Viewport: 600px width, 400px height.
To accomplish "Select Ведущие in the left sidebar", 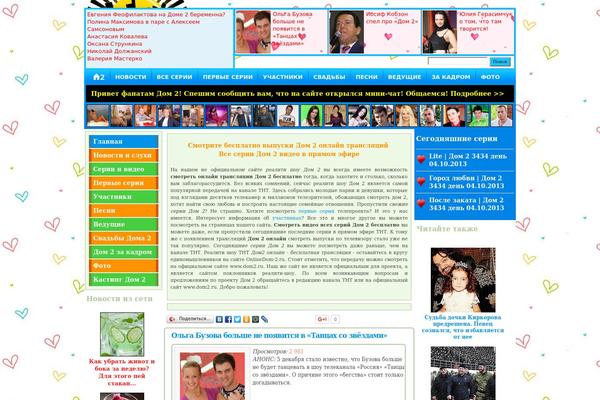I will pos(124,224).
